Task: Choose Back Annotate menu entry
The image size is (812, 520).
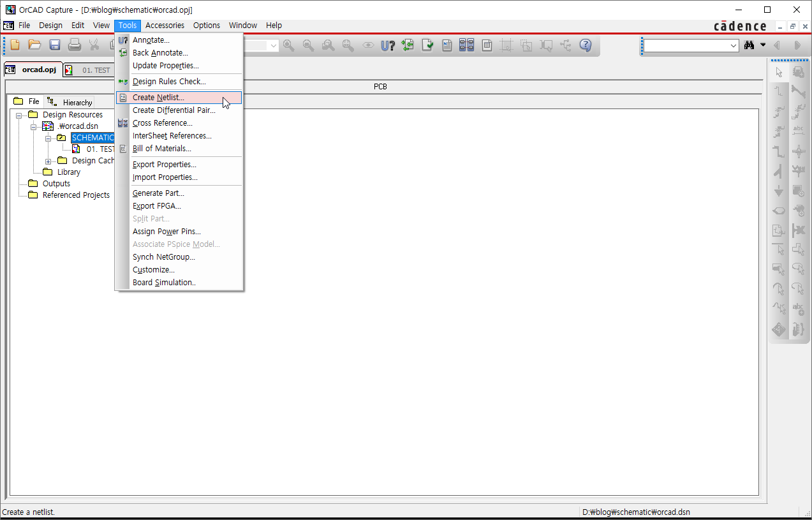Action: (x=179, y=53)
